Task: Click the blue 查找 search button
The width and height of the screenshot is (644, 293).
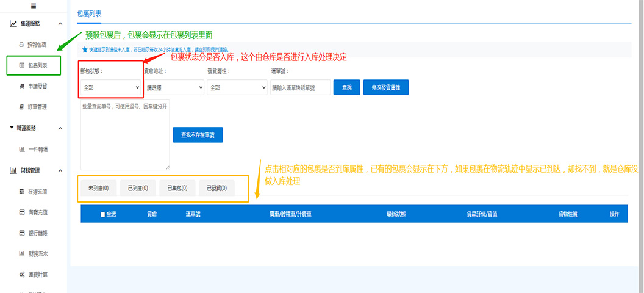Action: tap(347, 88)
